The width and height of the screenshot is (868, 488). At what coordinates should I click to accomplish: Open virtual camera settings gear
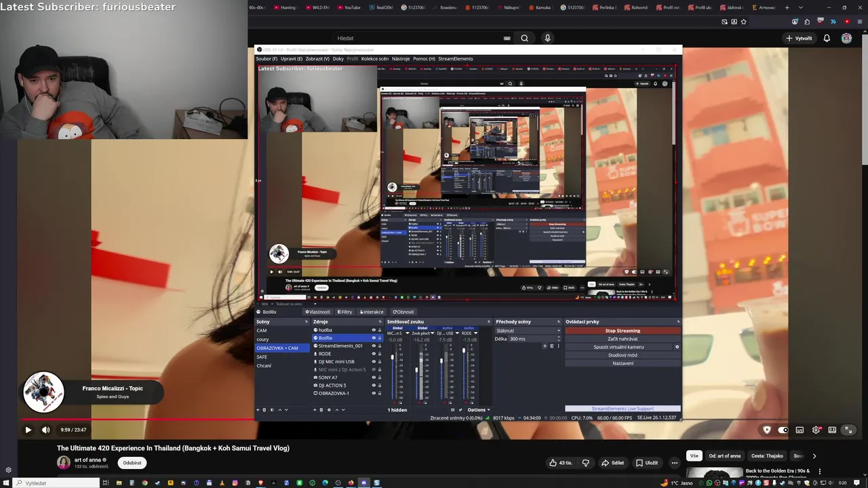677,347
